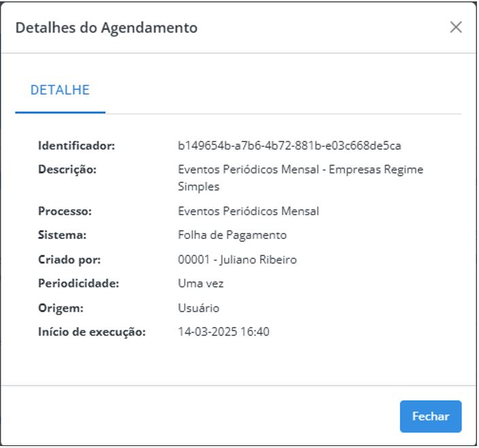Click the Identificador label
The height and width of the screenshot is (448, 479).
[x=76, y=146]
